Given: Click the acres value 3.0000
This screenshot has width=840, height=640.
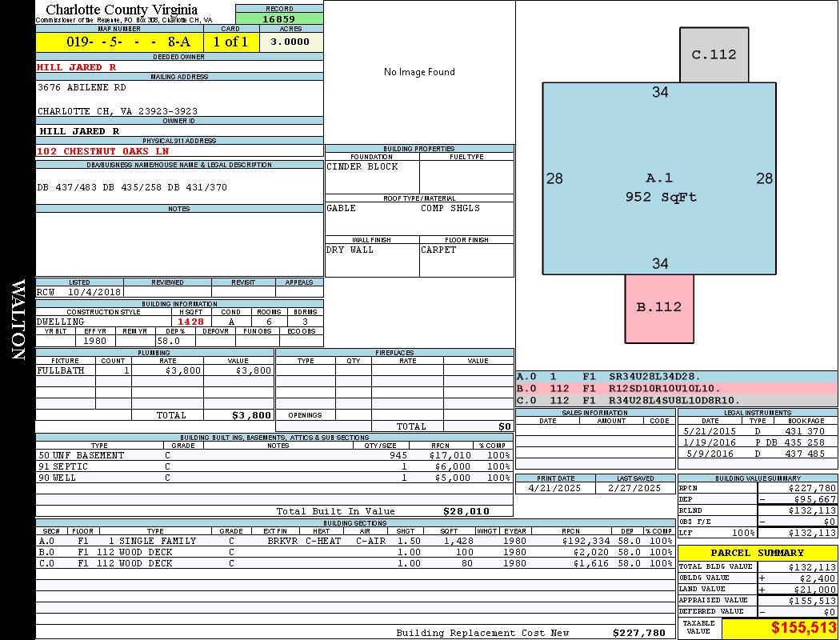Looking at the screenshot, I should pos(290,42).
